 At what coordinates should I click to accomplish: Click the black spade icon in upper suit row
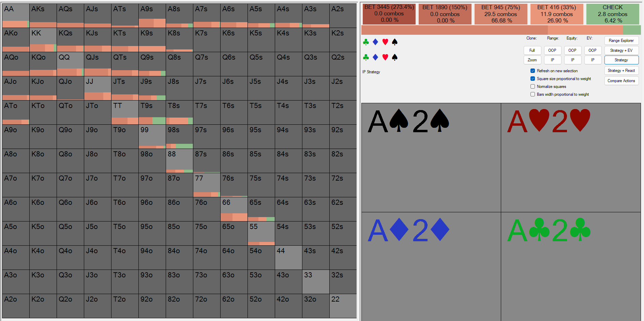click(x=395, y=42)
